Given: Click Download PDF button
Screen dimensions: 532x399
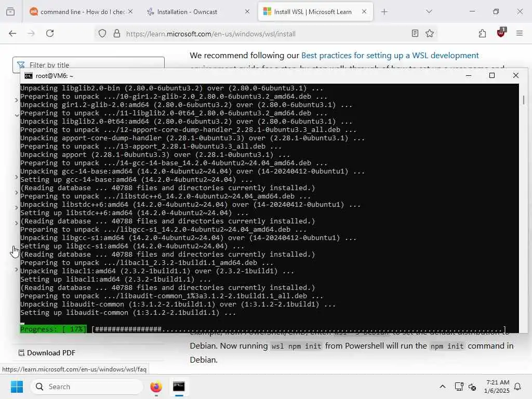Looking at the screenshot, I should click(47, 353).
